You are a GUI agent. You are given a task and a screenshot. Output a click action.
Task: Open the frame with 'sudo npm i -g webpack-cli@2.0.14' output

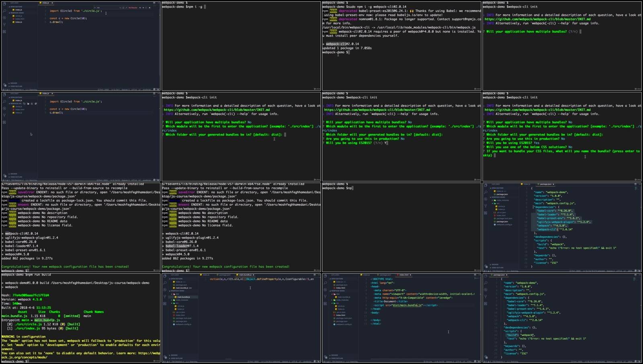(401, 45)
